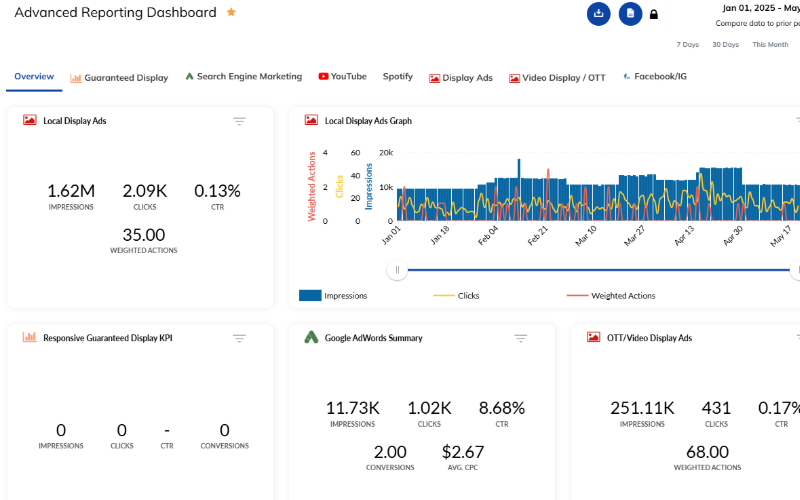Click the PDF document export icon
The height and width of the screenshot is (500, 800).
[629, 13]
